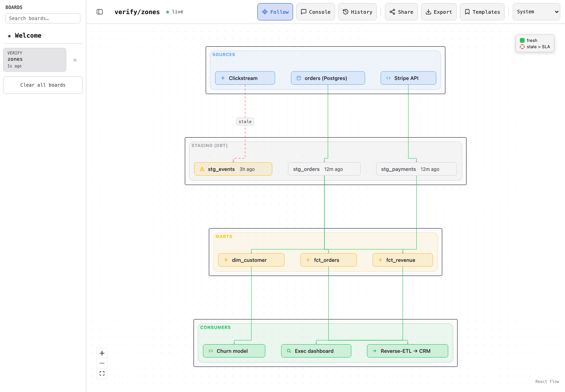
Task: Select the Stripe API node
Action: 408,78
